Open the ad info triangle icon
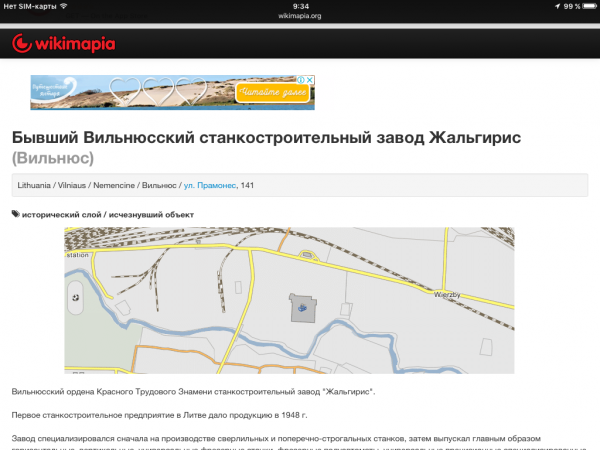Viewport: 600px width, 450px height. [300, 81]
